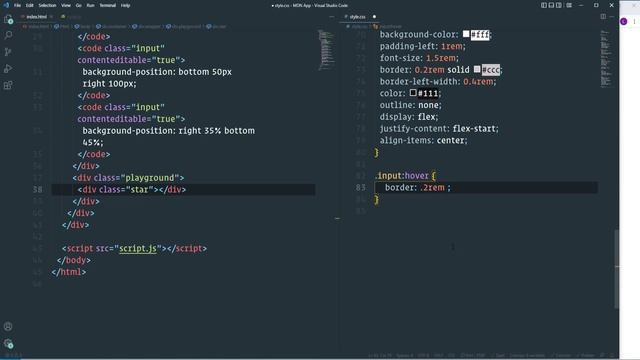Open the Customize Layout icon
Viewport: 640px width, 360px height.
pyautogui.click(x=569, y=5)
